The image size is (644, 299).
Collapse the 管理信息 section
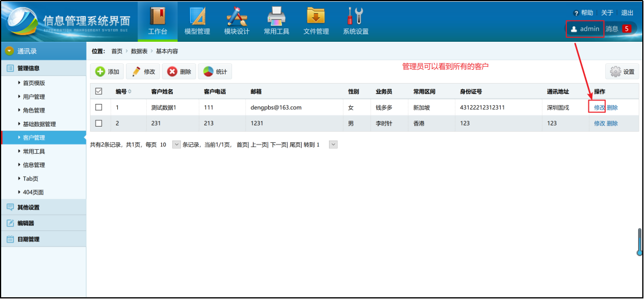(44, 69)
